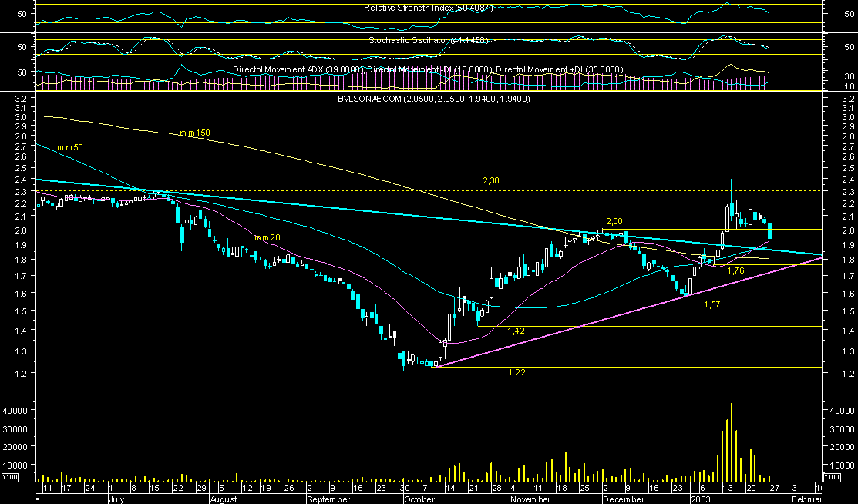The height and width of the screenshot is (504, 858).
Task: Select the July month label
Action: tap(116, 499)
